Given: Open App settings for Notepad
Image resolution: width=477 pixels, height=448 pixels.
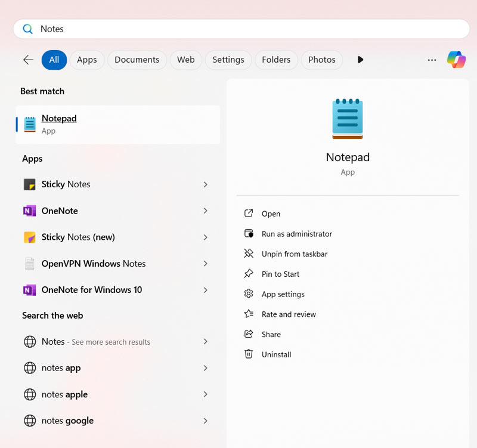Looking at the screenshot, I should pos(283,294).
